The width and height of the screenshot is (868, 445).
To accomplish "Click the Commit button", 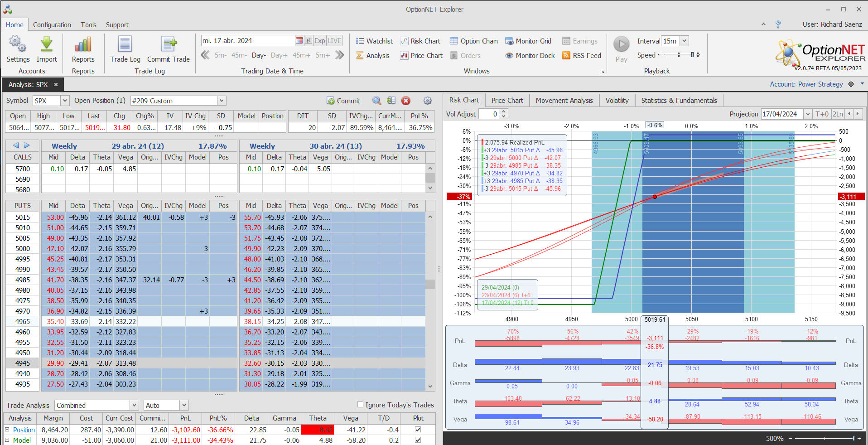I will (343, 101).
